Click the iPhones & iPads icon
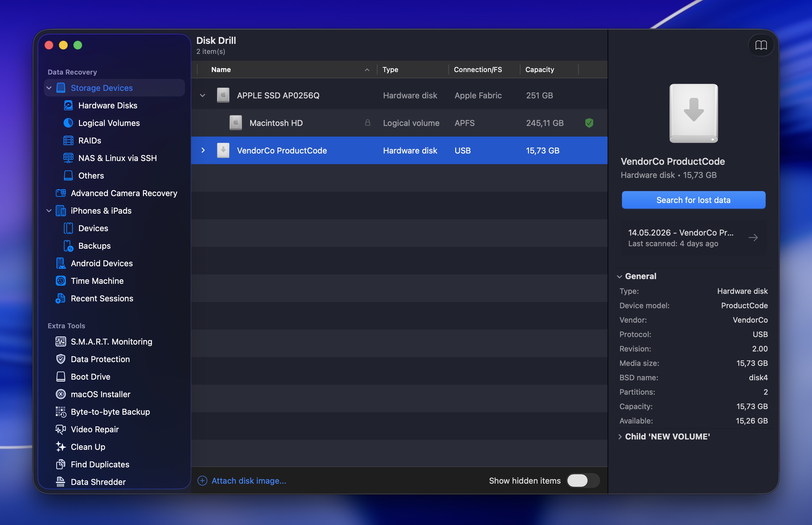Viewport: 812px width, 525px height. click(x=61, y=211)
